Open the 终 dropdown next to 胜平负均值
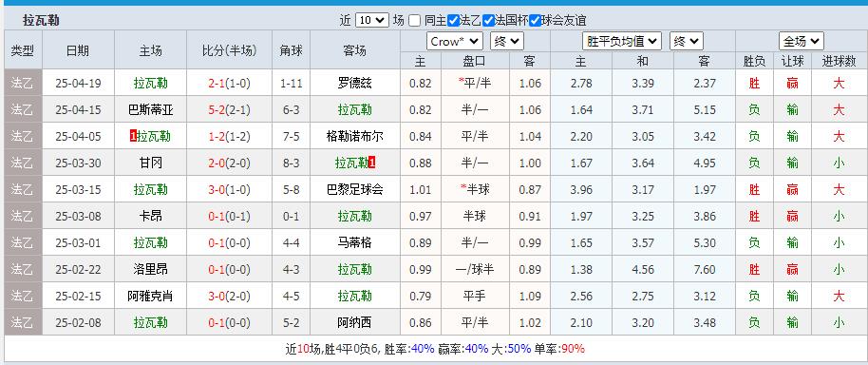 (x=687, y=42)
